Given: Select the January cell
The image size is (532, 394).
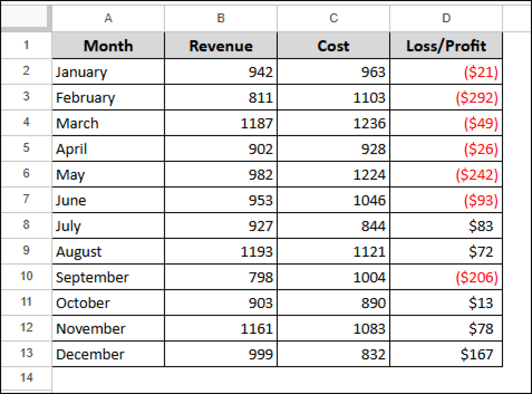Looking at the screenshot, I should pos(108,72).
